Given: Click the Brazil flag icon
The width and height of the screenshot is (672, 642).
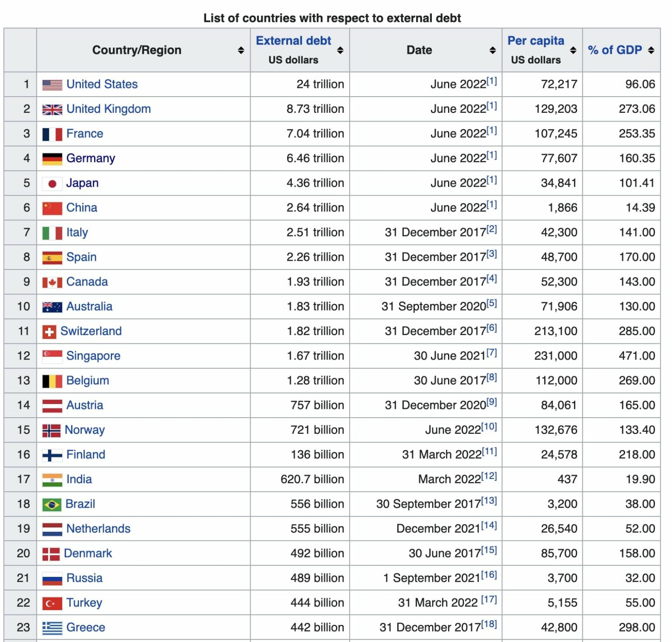Looking at the screenshot, I should coord(52,505).
